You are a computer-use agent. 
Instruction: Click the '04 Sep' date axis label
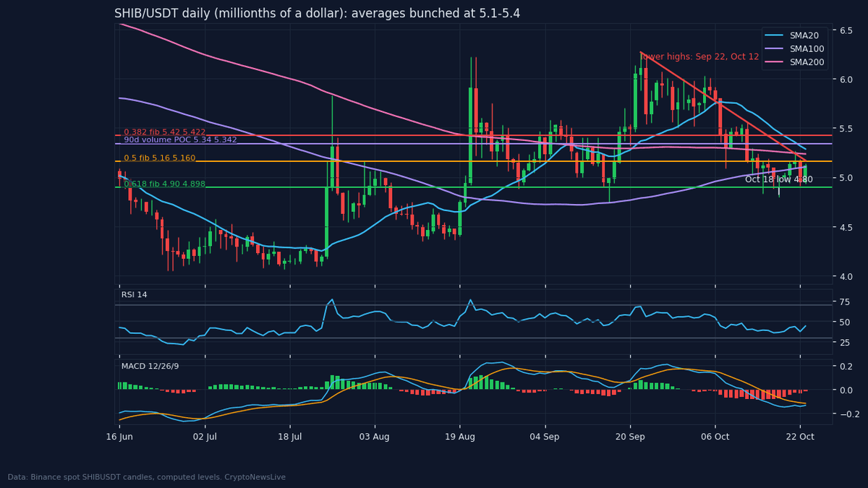click(x=545, y=437)
